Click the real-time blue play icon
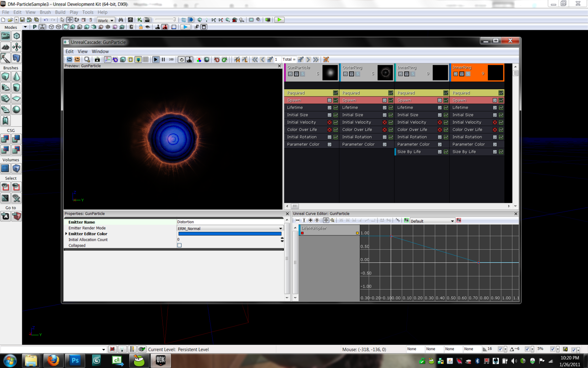Viewport: 588px width, 368px height. click(185, 27)
